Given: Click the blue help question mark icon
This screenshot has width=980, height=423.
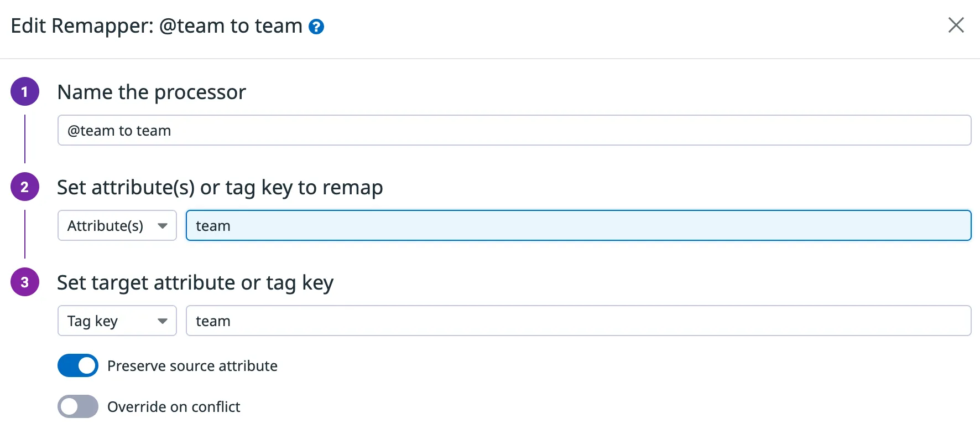Looking at the screenshot, I should (x=316, y=27).
